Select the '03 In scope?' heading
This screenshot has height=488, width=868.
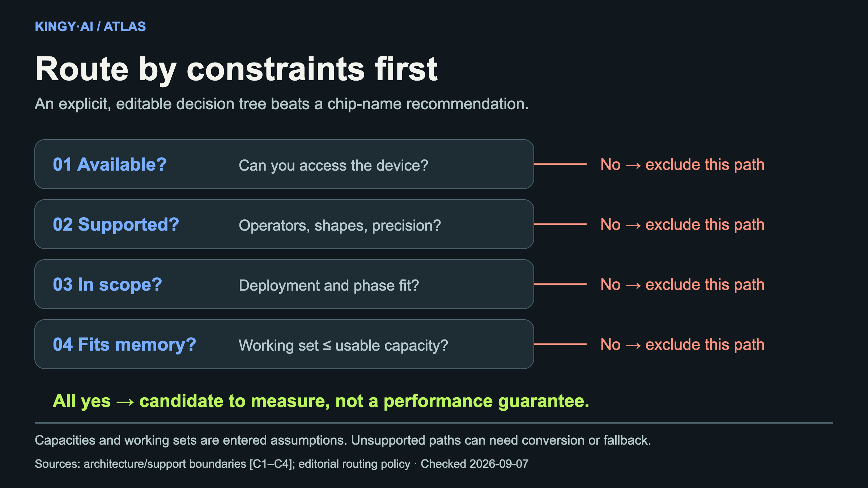[x=107, y=285]
